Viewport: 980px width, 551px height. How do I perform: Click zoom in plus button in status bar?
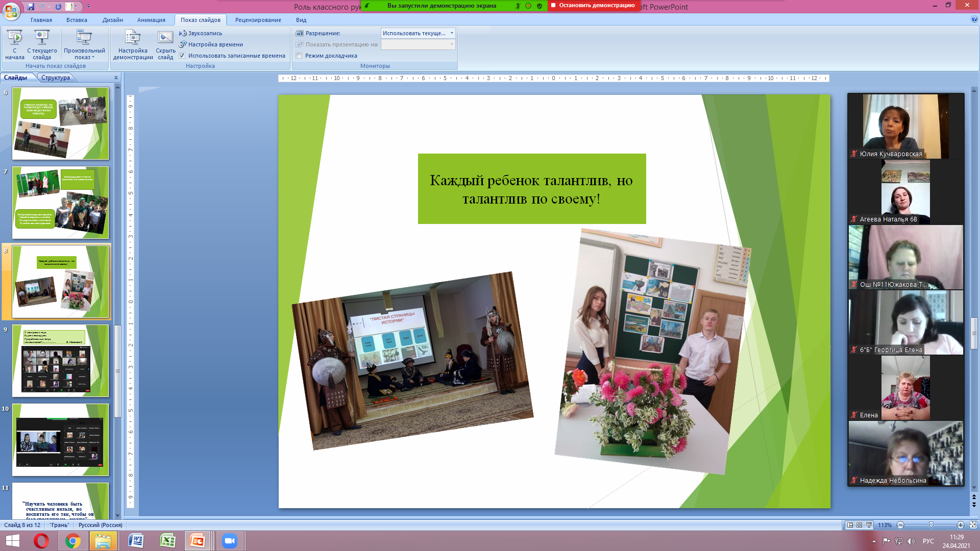tap(960, 525)
